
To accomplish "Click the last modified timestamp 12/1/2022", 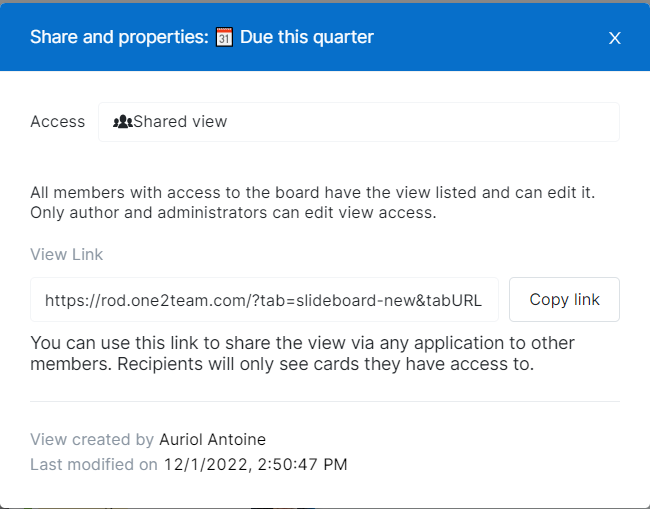I will pyautogui.click(x=255, y=464).
